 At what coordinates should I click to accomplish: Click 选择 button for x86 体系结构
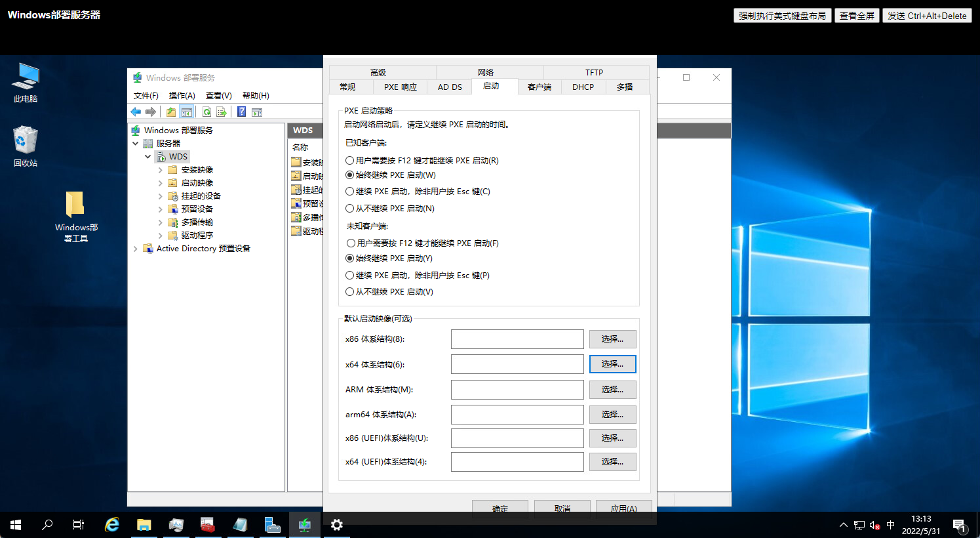[x=612, y=339]
